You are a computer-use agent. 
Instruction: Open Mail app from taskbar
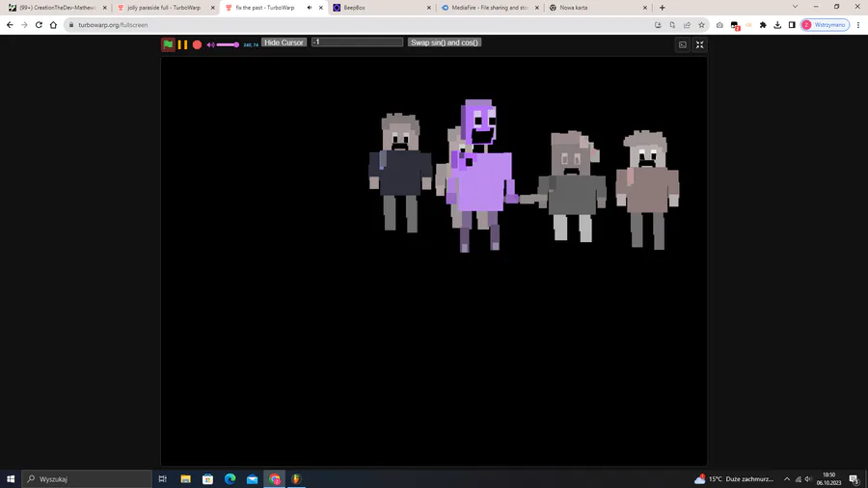click(x=252, y=479)
